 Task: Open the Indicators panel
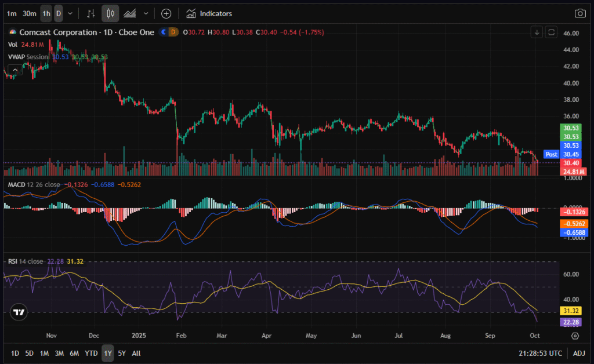pos(209,13)
